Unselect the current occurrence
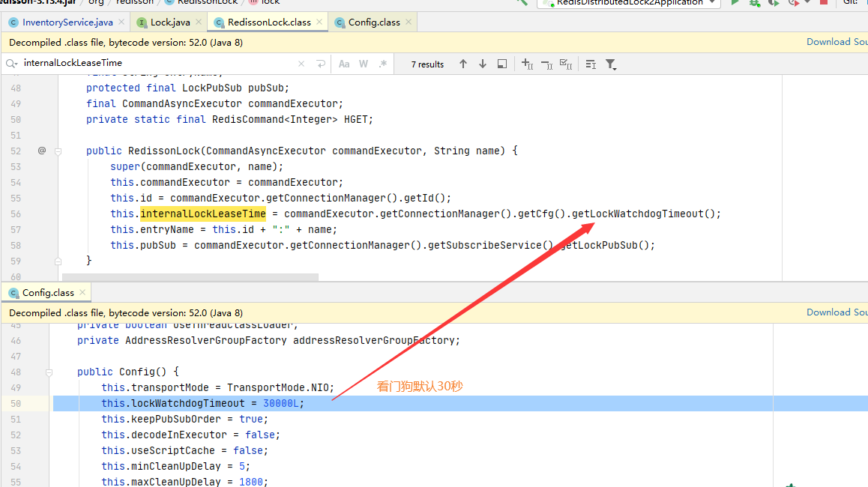 tap(546, 64)
